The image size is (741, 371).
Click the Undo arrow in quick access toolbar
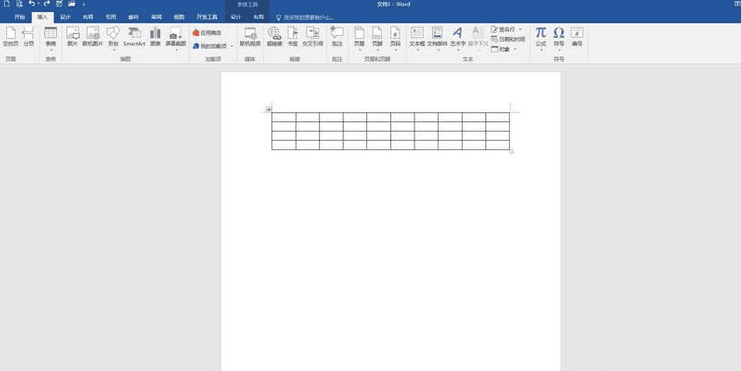[32, 4]
